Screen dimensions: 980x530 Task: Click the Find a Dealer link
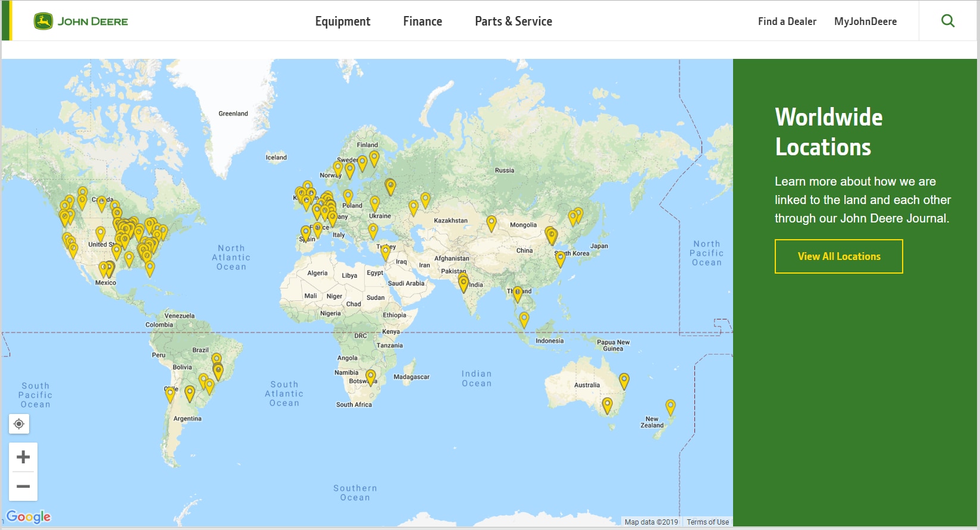click(787, 21)
